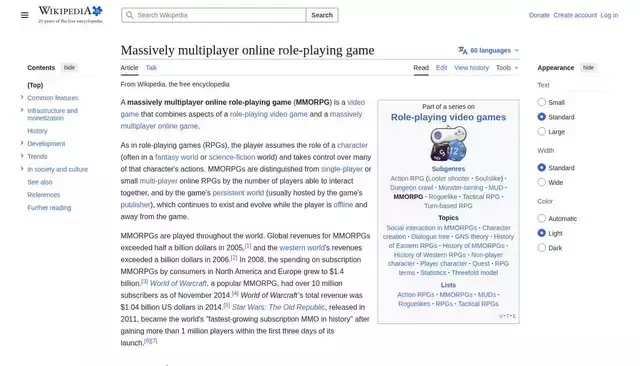640x366 pixels.
Task: Expand Infrastructure and monetization section
Action: coord(22,110)
